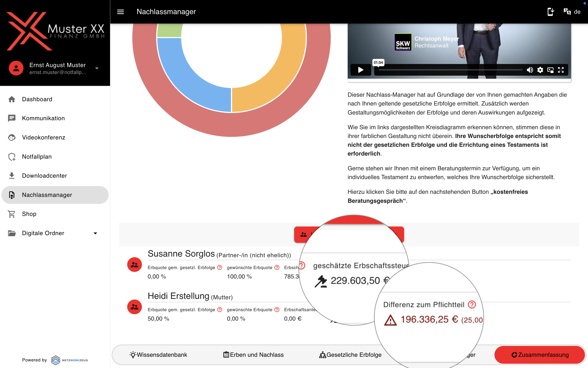Viewport: 588px width, 368px height.
Task: Open Kommunikation in the sidebar
Action: coord(55,118)
